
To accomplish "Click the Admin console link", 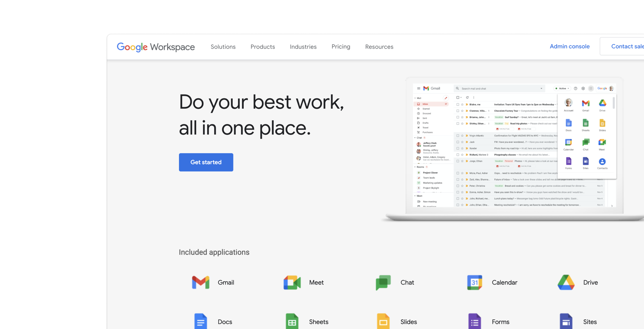I will click(x=570, y=47).
